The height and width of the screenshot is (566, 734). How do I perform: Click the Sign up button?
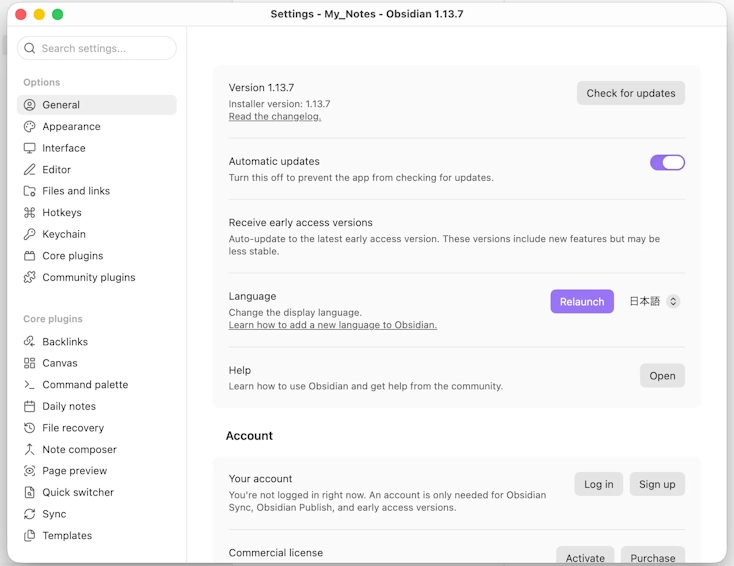[x=657, y=484]
